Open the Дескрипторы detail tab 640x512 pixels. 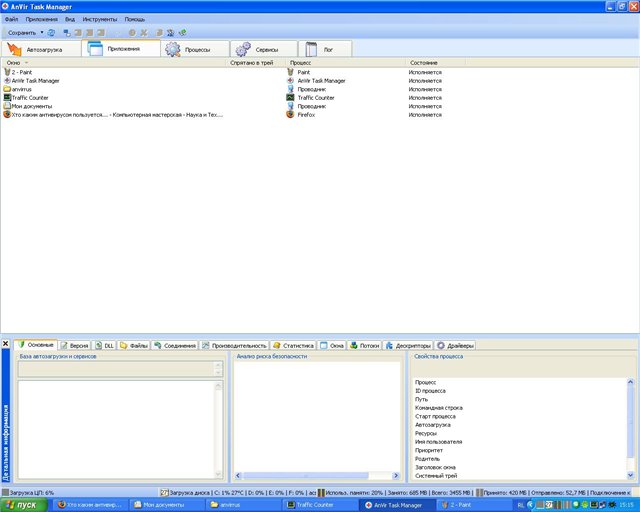click(408, 345)
